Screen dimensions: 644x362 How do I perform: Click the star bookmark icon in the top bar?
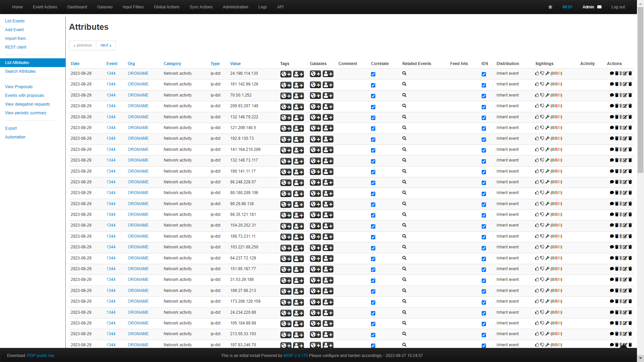550,7
